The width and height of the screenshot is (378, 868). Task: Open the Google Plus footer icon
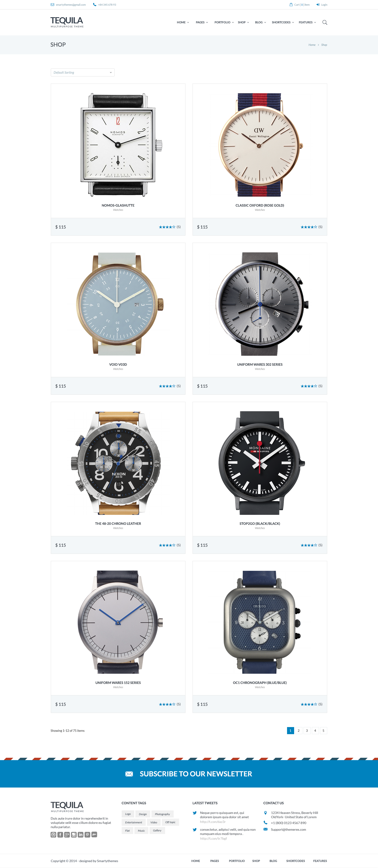point(67,834)
